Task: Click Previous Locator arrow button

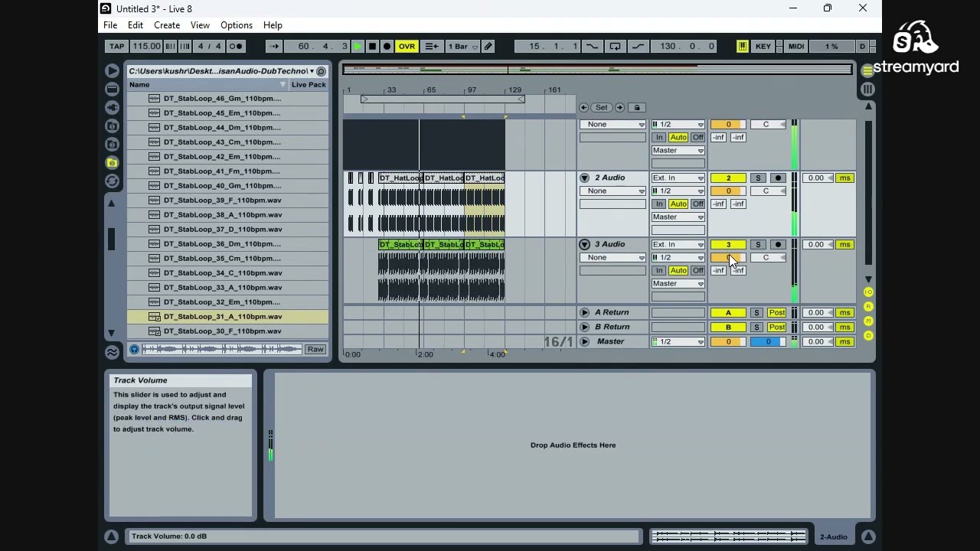Action: click(583, 108)
